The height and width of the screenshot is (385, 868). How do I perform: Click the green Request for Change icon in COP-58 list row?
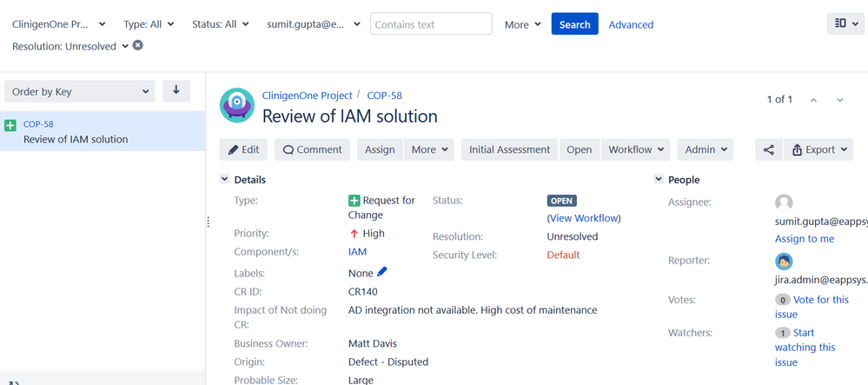pos(10,126)
